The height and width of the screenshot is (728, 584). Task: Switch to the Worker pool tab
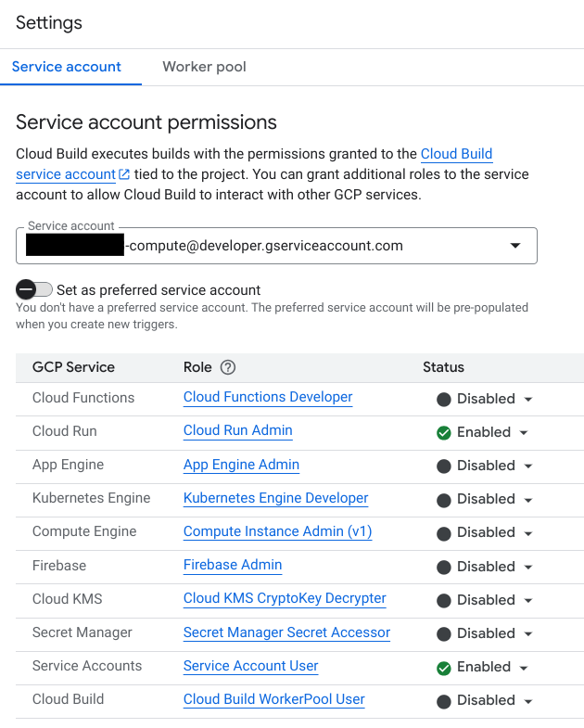[x=204, y=67]
